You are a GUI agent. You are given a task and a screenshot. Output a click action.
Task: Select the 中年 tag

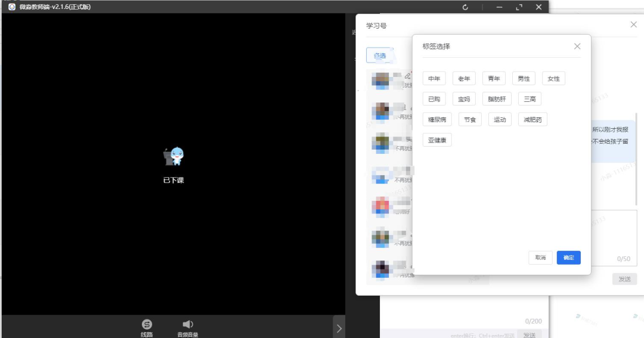tap(434, 79)
